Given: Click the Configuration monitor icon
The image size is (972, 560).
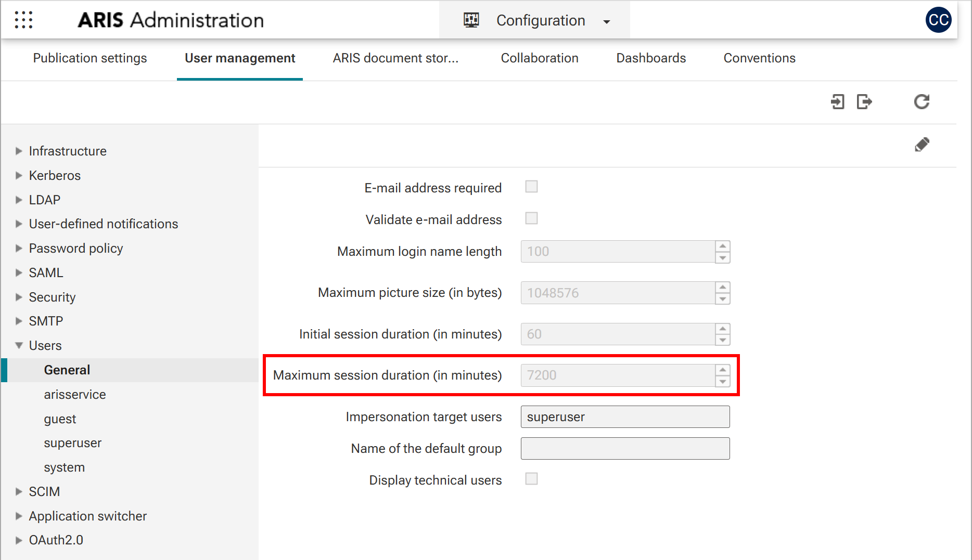Looking at the screenshot, I should [471, 20].
